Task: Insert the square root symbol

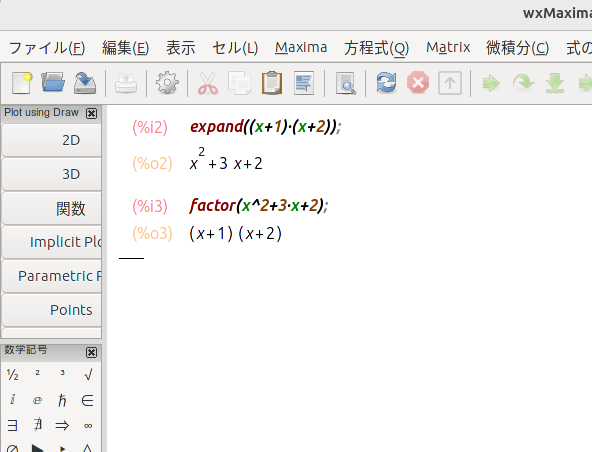Action: 88,375
